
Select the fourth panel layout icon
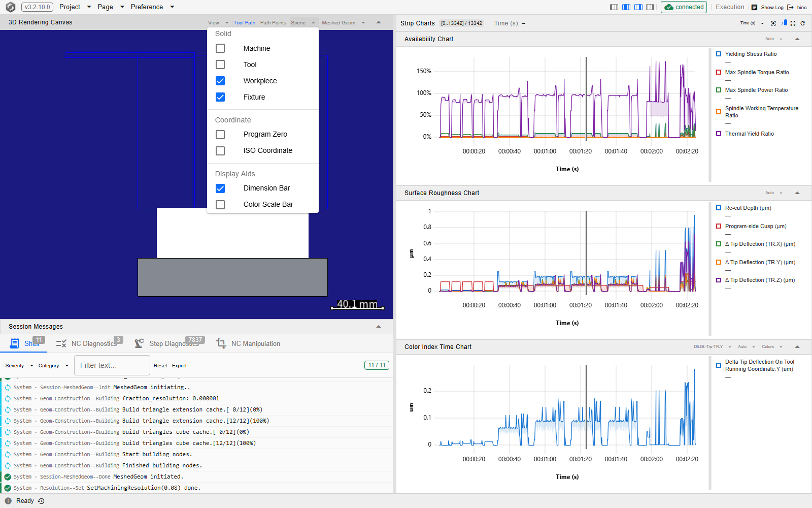650,7
